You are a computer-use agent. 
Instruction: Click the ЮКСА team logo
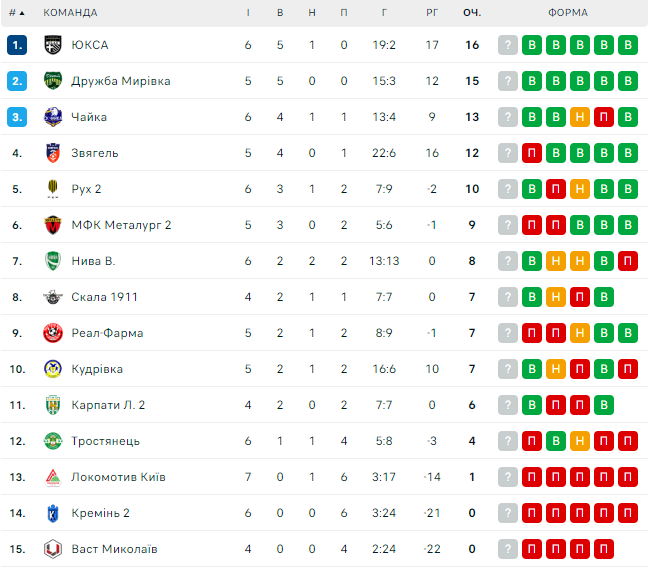(x=53, y=45)
